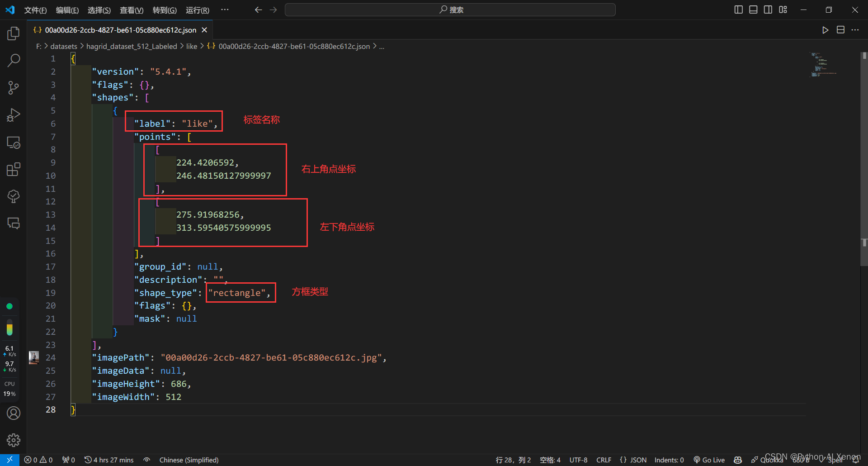Open the 编辑(E) menu

(67, 10)
